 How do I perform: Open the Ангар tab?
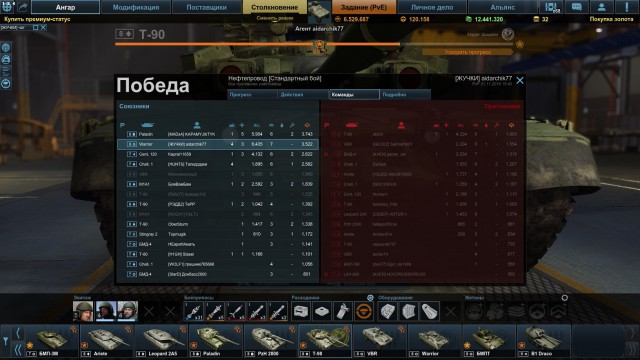[x=65, y=7]
